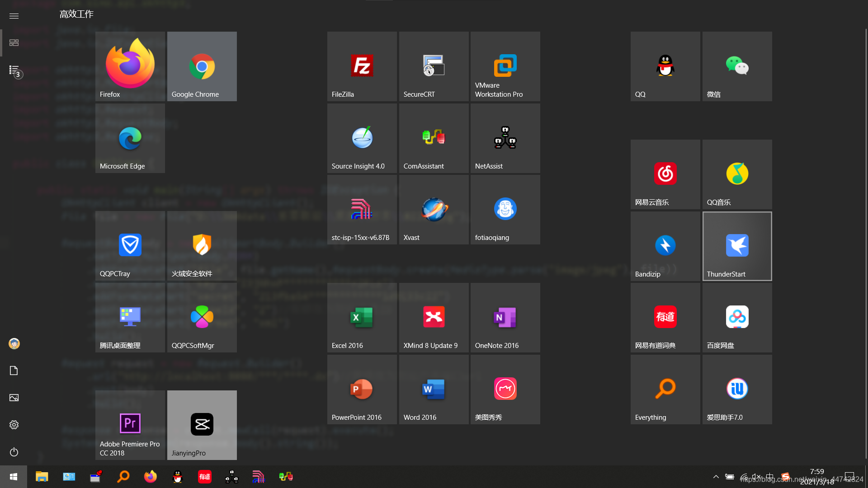Switch to the pinned tiles view
The width and height of the screenshot is (868, 488).
tap(14, 42)
